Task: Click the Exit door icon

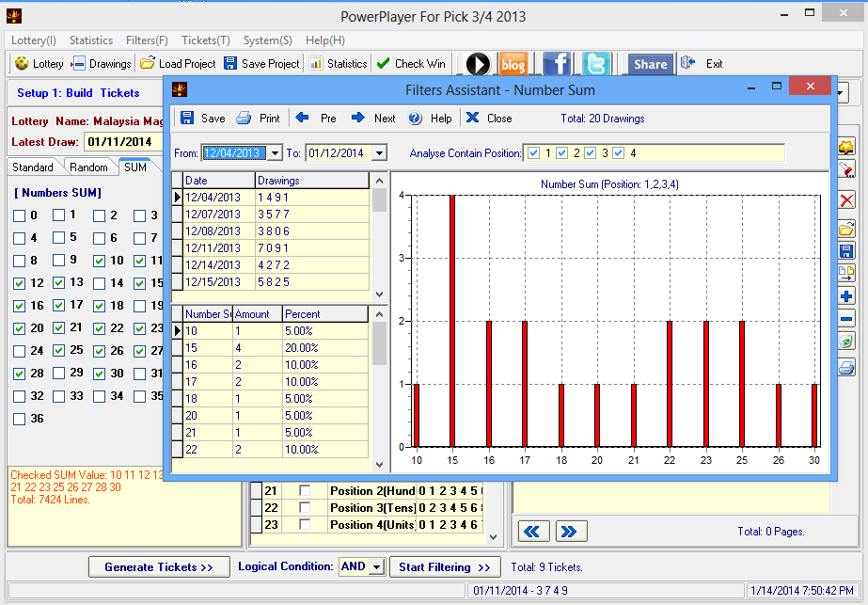Action: pos(687,63)
